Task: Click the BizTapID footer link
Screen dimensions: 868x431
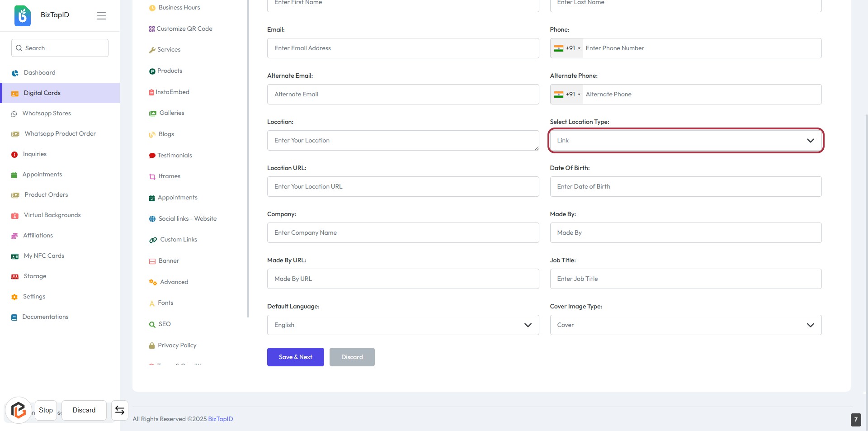Action: point(221,419)
